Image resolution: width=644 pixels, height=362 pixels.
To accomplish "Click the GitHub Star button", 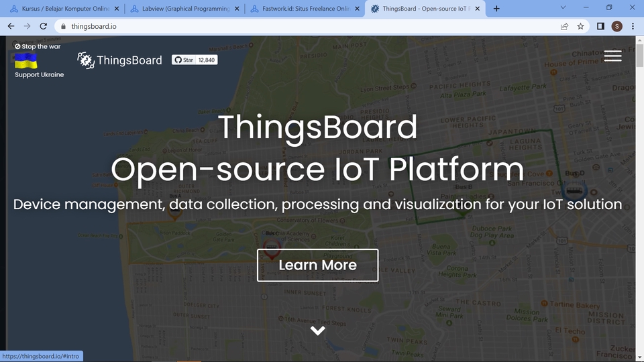I will click(x=183, y=60).
